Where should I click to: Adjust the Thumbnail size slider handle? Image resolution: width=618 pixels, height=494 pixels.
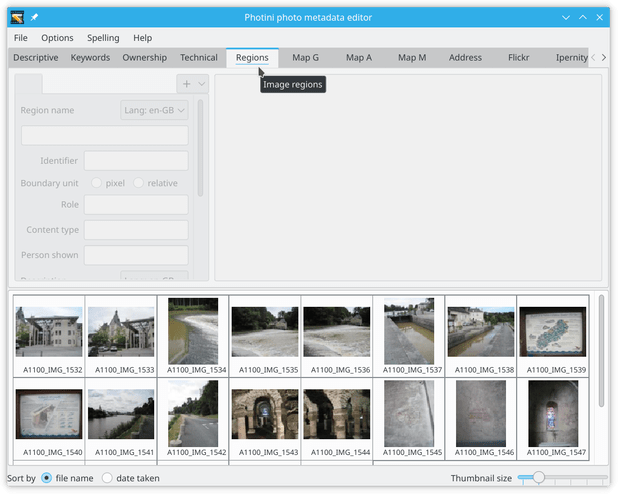[x=538, y=477]
